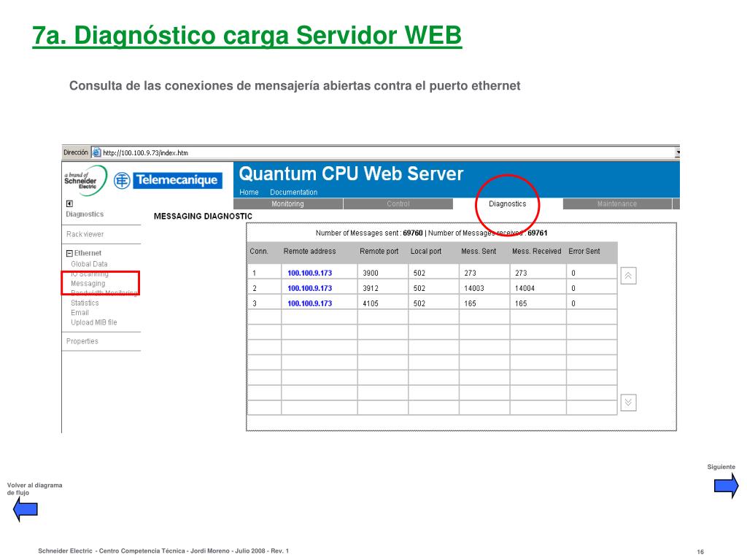
Task: Click the Mess. Received column header
Action: pos(536,252)
